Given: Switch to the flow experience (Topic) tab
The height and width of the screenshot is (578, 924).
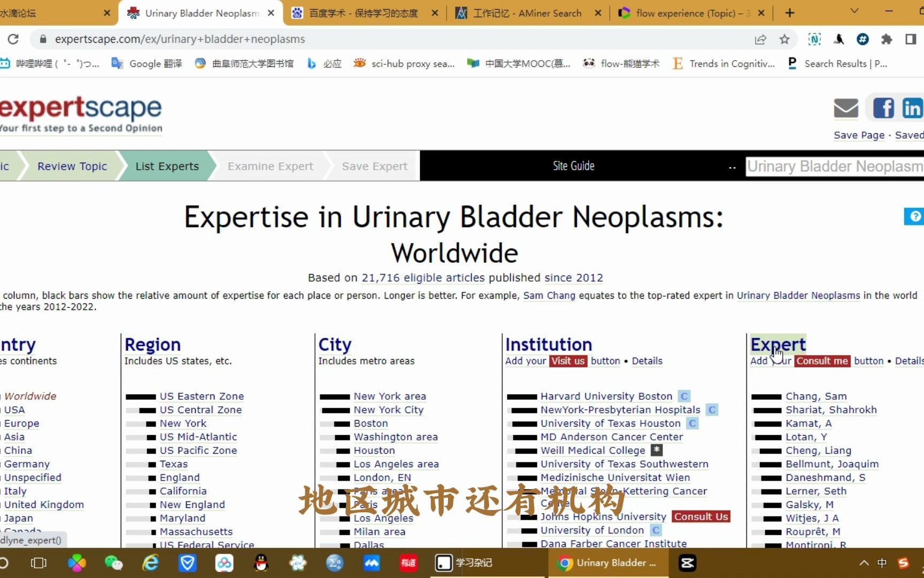Looking at the screenshot, I should (692, 13).
